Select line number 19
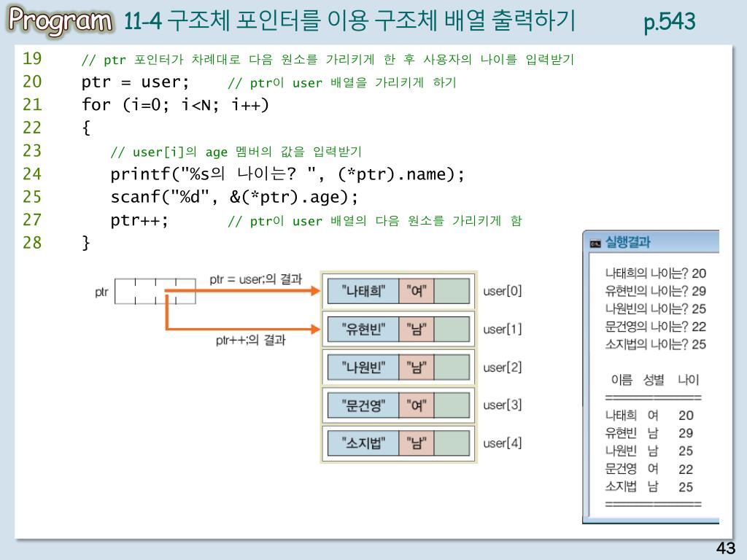 coord(32,58)
